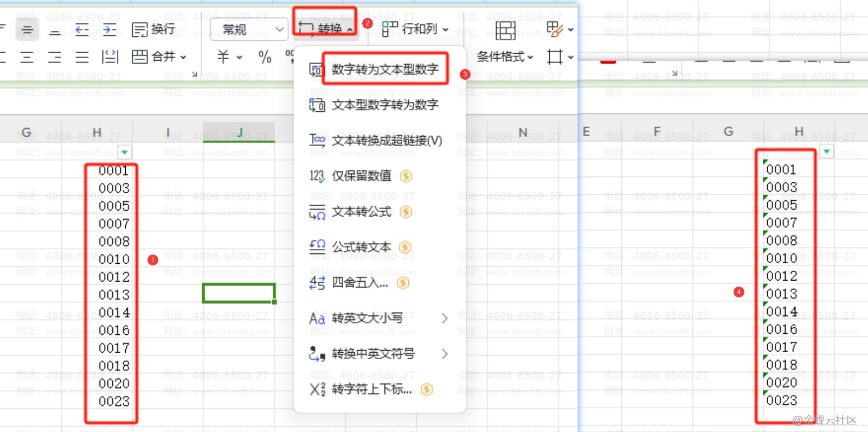Screen dimensions: 868x432
Task: Click cell 0023 in left sheet
Action: (x=97, y=401)
